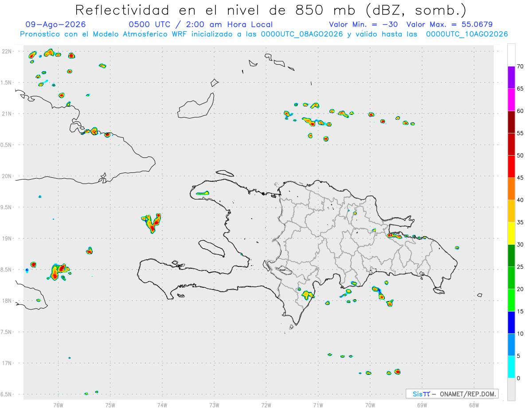
Task: Pick the cyan 0-5 dBZ legend band
Action: (511, 367)
